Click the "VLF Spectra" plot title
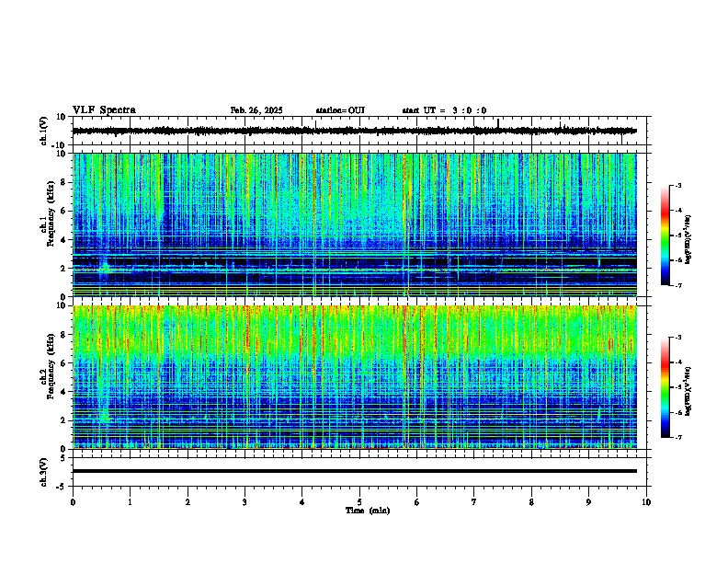 click(x=104, y=110)
